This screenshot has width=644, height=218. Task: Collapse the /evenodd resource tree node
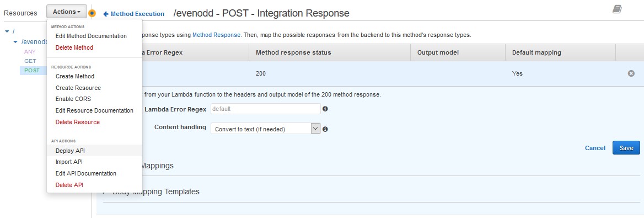click(15, 41)
